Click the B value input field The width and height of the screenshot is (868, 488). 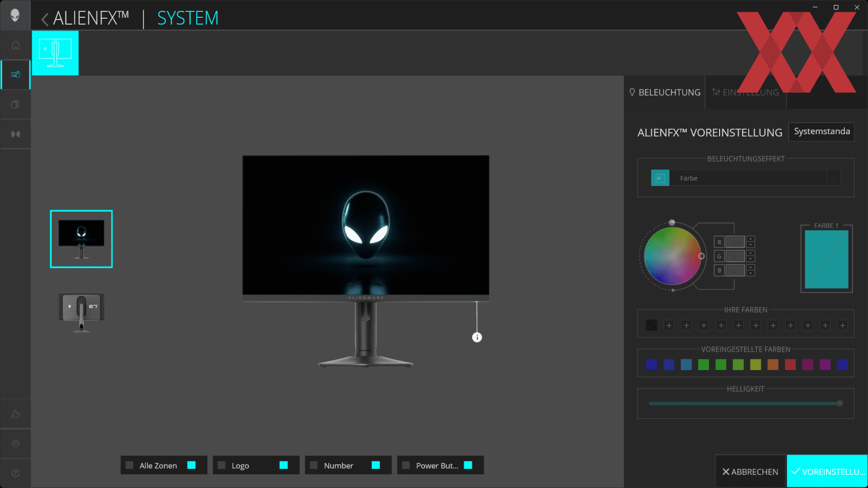(x=735, y=270)
